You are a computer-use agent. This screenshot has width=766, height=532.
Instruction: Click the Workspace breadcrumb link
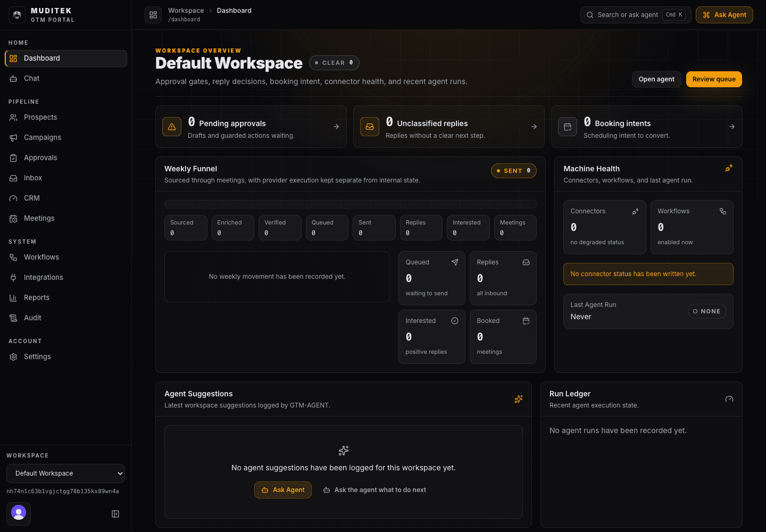[x=186, y=11]
